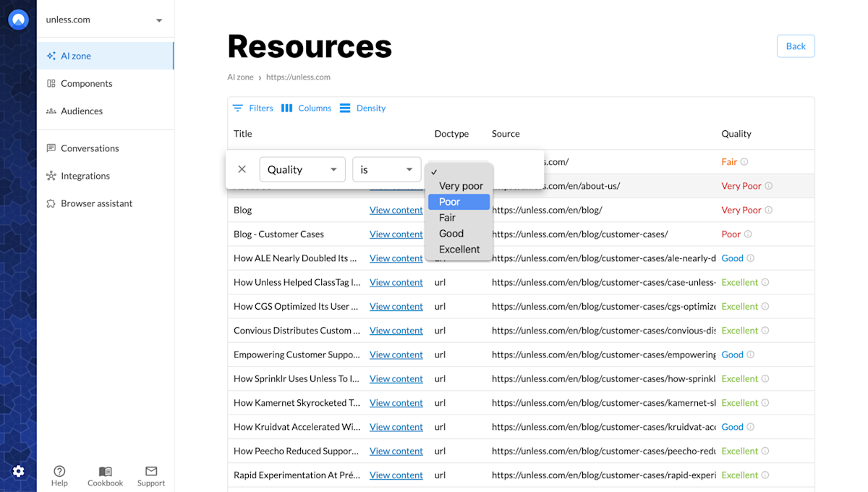View content for the Blog row
868x492 pixels.
pos(396,210)
